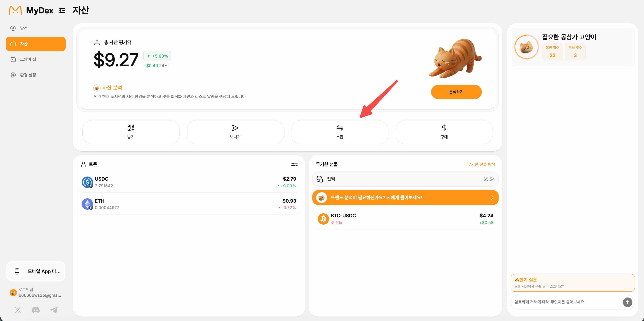The height and width of the screenshot is (321, 644).
Task: Open the token list filter settings icon
Action: click(294, 164)
